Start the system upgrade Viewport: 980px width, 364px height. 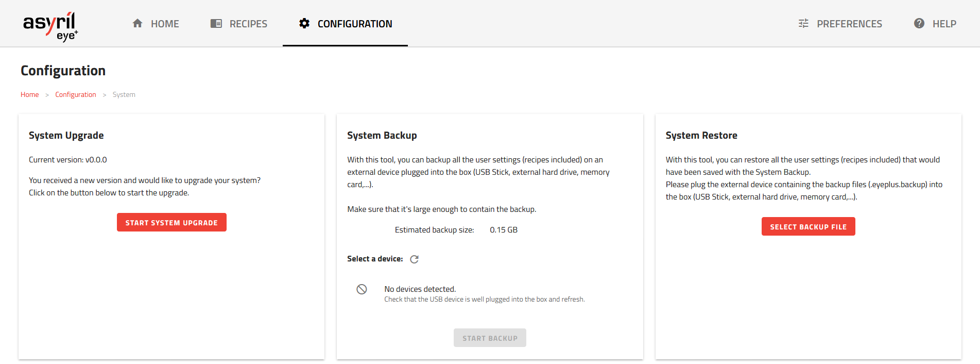coord(171,222)
